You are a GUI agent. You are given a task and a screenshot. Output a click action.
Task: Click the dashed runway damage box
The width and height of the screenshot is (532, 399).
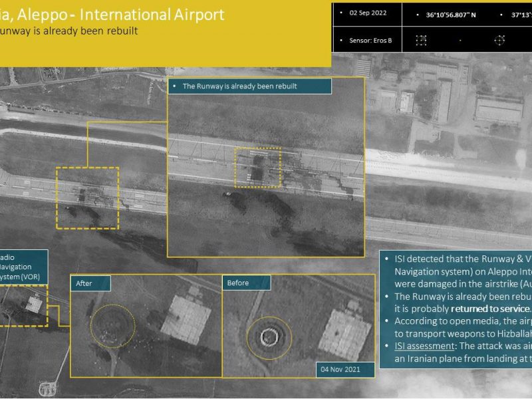coord(88,198)
